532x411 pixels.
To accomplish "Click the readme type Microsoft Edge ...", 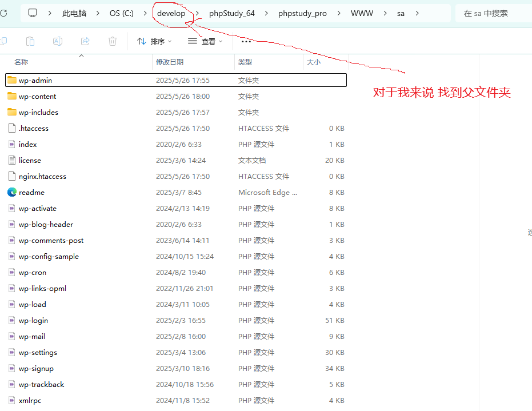I will [267, 192].
